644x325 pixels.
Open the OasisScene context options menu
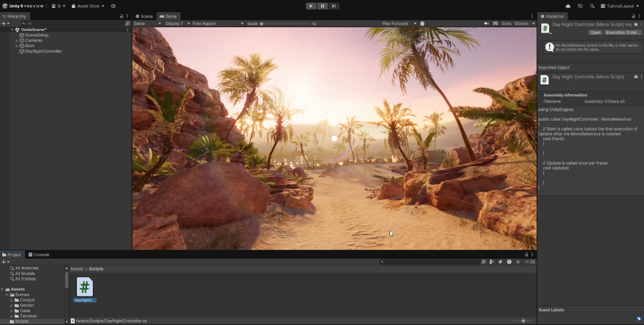pyautogui.click(x=127, y=30)
